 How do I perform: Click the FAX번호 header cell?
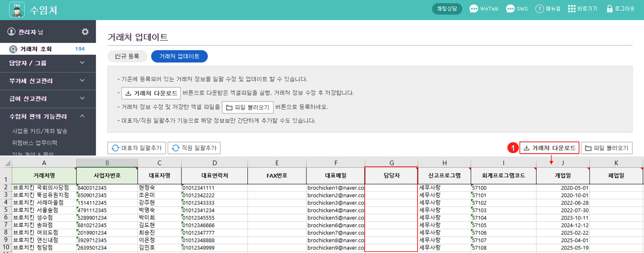(277, 176)
